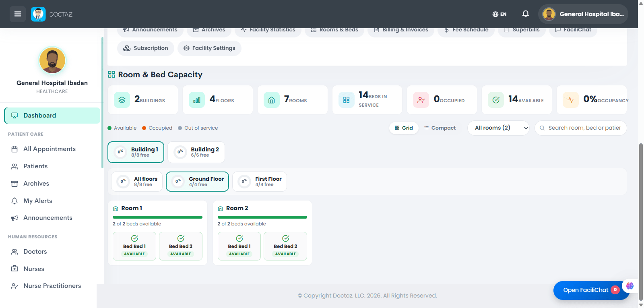
Task: Click the Room 1 house icon
Action: coord(116,209)
